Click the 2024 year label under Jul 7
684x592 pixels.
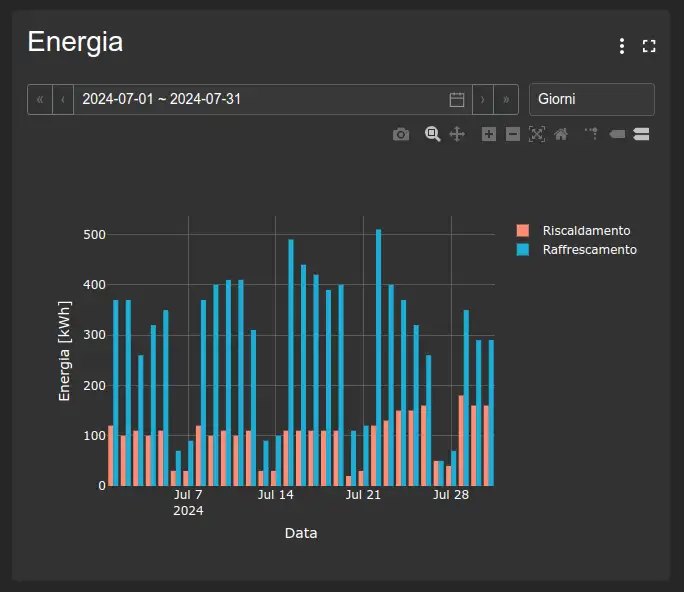(x=188, y=511)
